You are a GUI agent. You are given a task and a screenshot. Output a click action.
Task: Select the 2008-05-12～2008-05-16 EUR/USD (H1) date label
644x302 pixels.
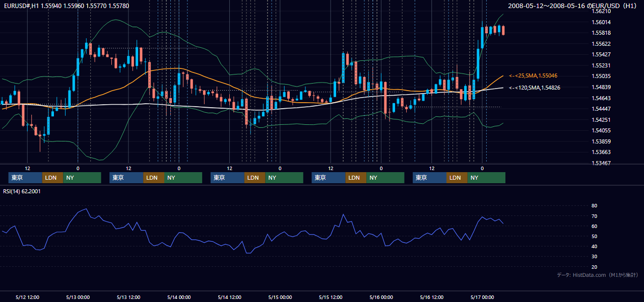[x=573, y=6]
